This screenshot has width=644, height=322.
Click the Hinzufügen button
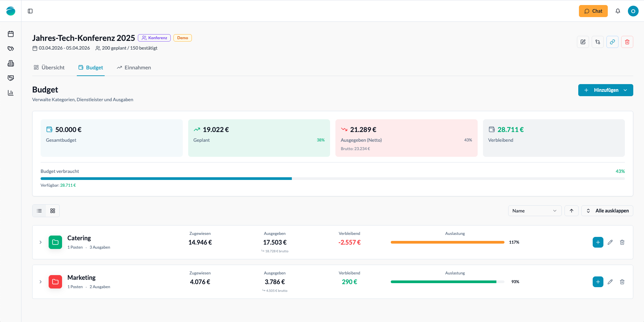click(x=605, y=90)
